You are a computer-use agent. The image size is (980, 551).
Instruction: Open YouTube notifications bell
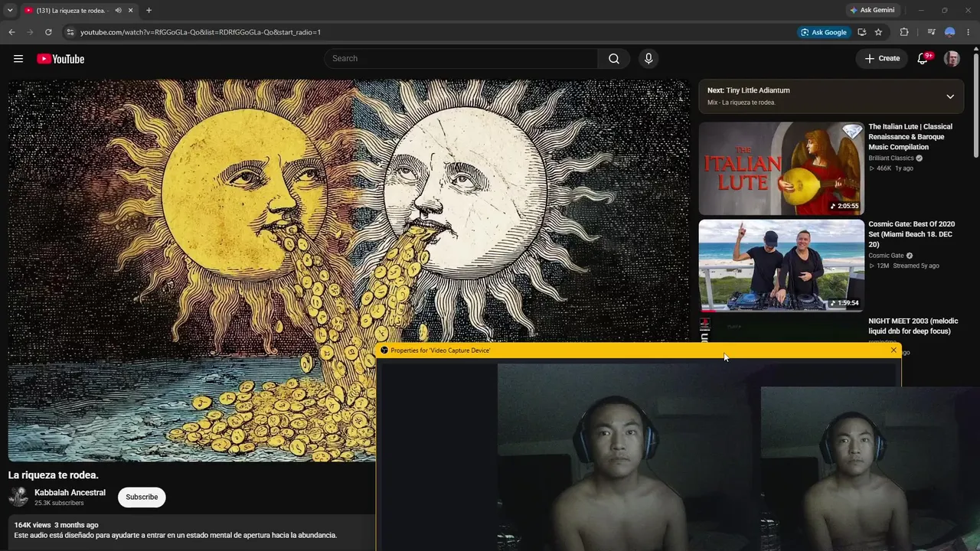coord(923,59)
